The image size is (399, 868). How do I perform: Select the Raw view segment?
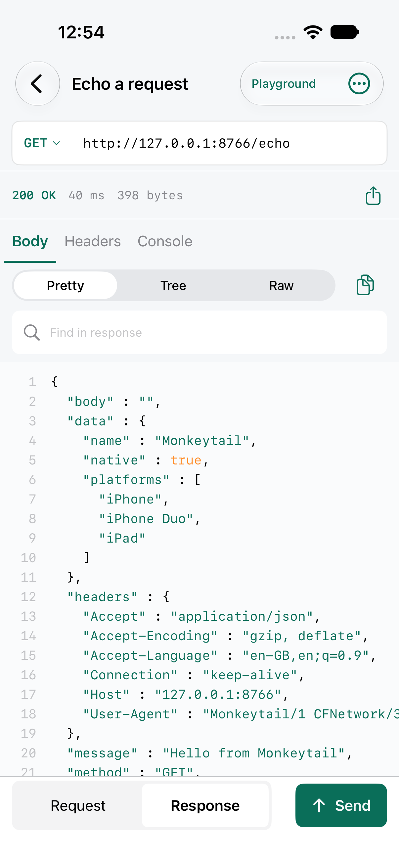281,285
